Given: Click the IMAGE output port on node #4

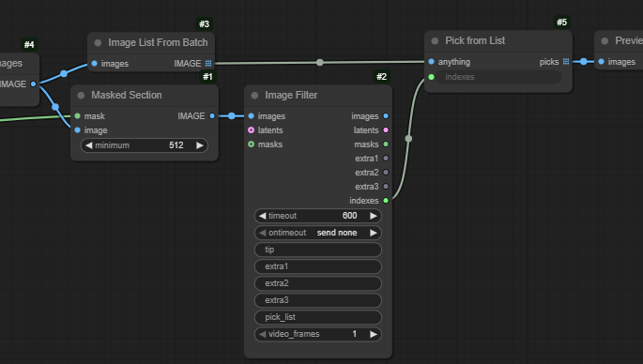Looking at the screenshot, I should click(33, 84).
